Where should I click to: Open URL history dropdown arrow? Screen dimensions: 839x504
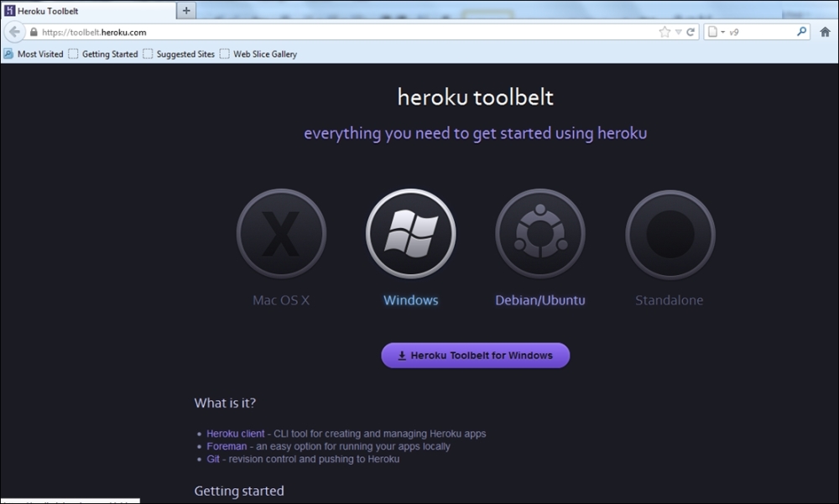[679, 32]
